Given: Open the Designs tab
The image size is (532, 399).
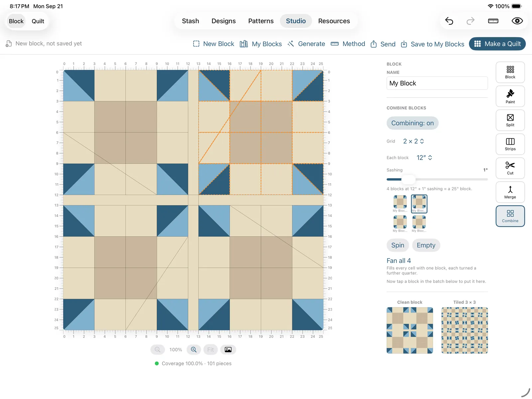Looking at the screenshot, I should point(223,21).
